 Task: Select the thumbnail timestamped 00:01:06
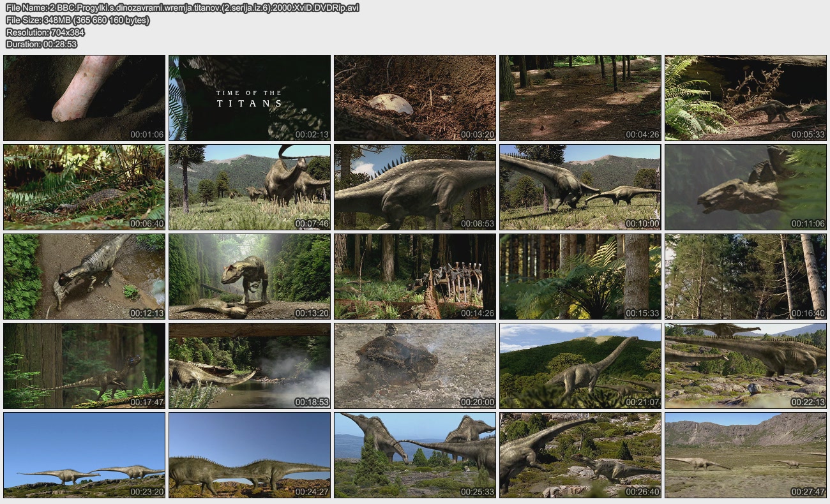[84, 98]
